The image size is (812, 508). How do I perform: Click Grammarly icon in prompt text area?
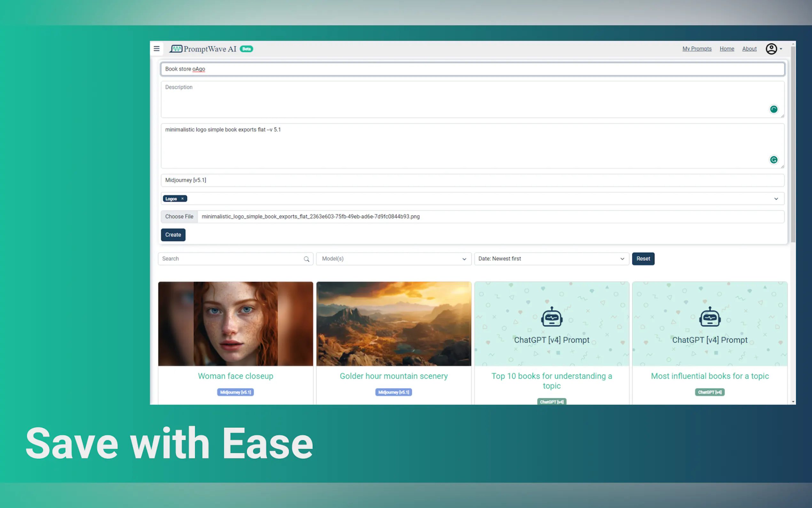point(773,160)
